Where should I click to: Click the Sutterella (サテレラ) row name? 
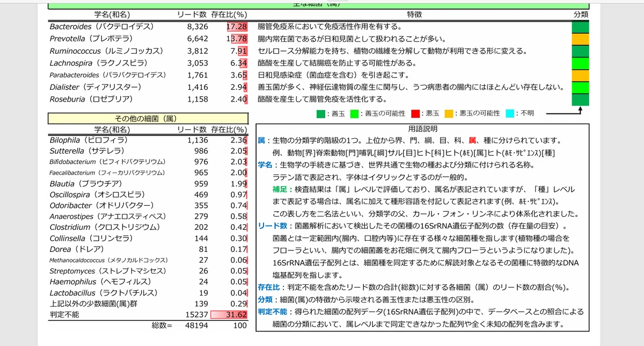tap(87, 151)
